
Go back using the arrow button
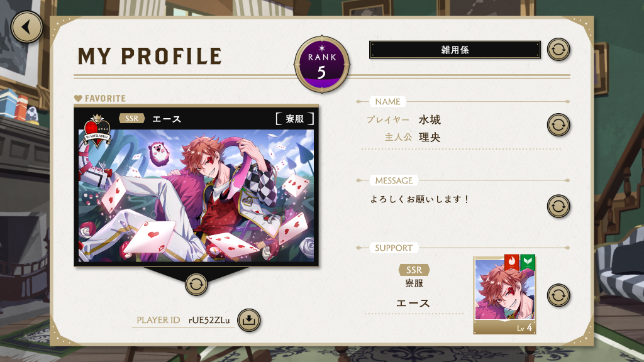point(26,27)
